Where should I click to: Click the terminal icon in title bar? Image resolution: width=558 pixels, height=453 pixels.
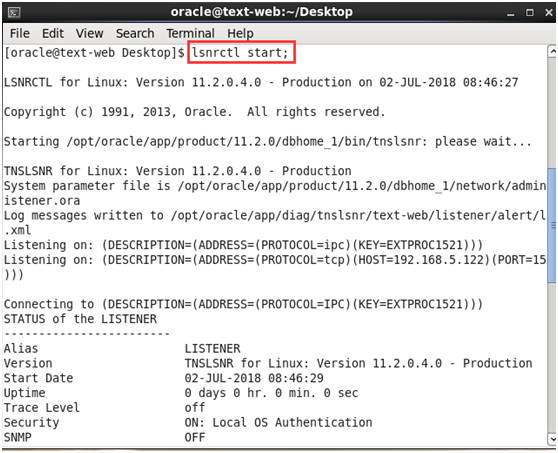point(14,12)
